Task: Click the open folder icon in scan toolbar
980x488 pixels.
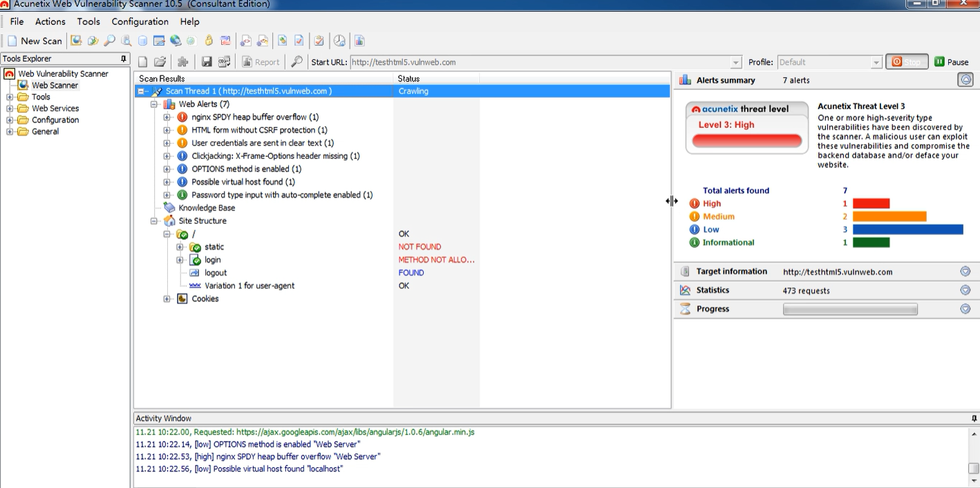Action: [160, 62]
